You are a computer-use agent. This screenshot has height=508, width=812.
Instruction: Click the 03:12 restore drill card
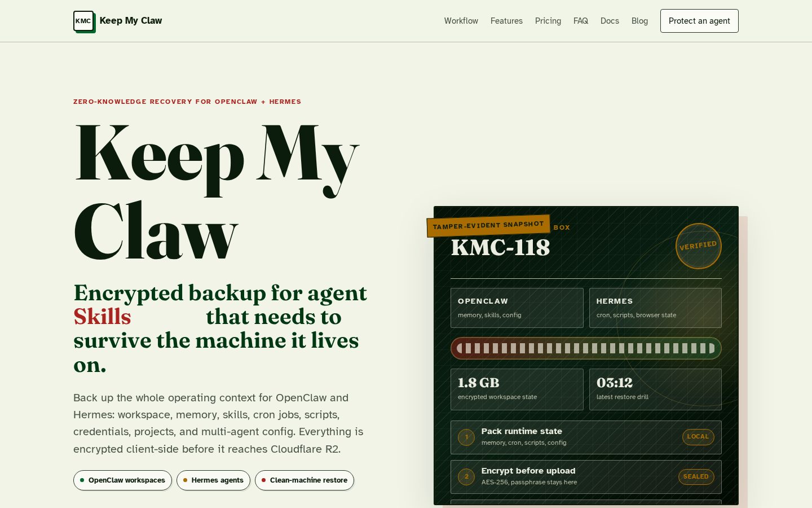click(x=655, y=389)
